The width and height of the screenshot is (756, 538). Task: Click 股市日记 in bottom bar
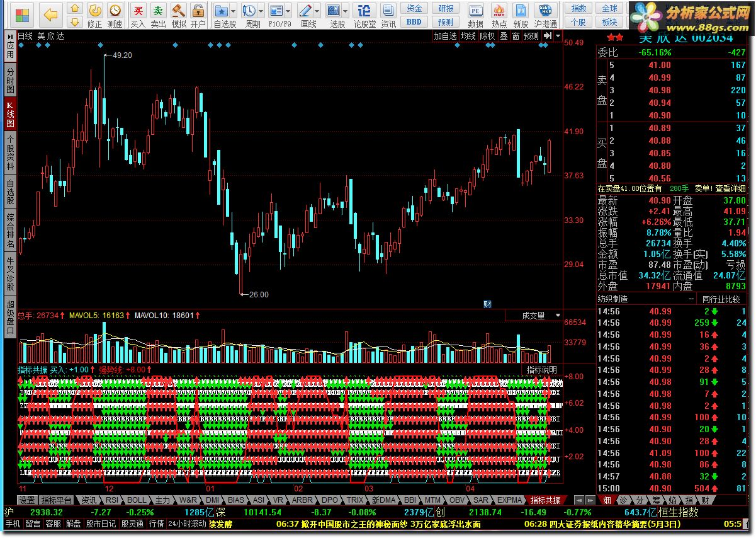pos(101,524)
